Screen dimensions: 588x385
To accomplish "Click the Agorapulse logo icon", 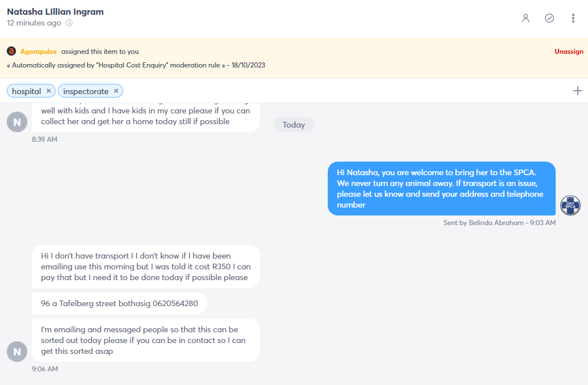I will click(12, 51).
